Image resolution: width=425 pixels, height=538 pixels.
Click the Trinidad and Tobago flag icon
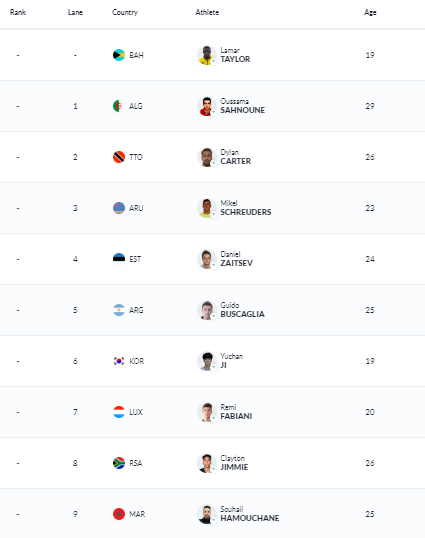119,157
